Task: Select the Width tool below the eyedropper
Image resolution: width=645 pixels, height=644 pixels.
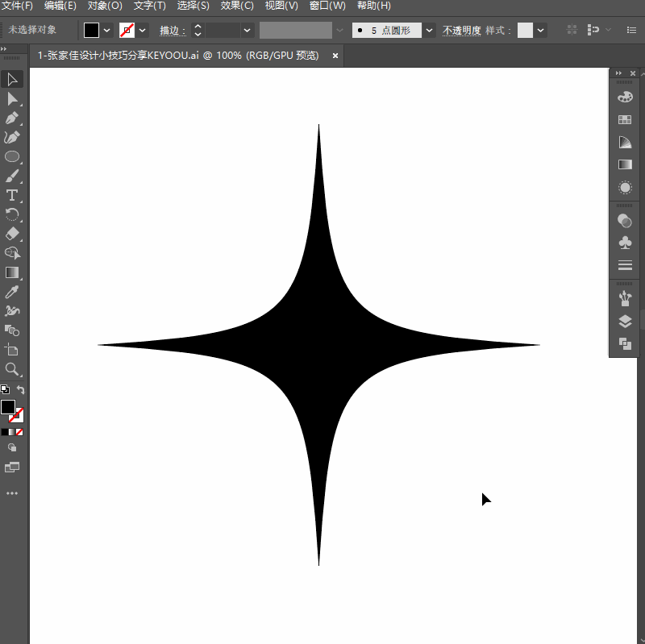Action: [12, 311]
